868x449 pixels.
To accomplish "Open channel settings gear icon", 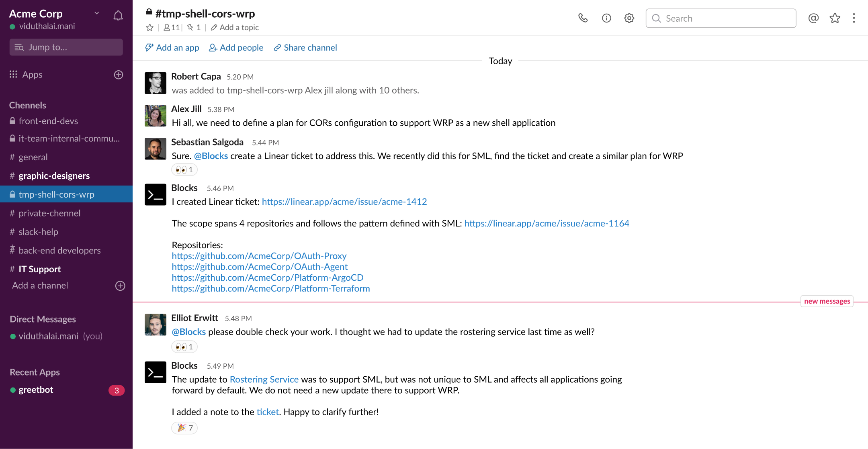I will (629, 18).
